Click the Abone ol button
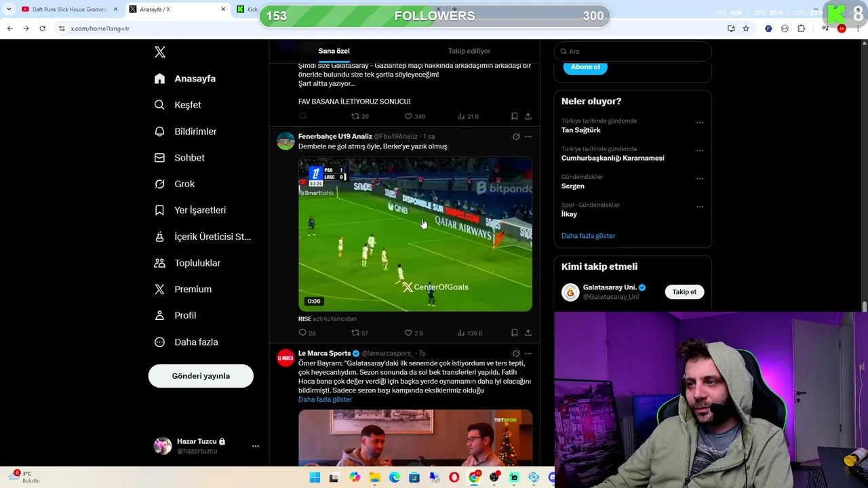The height and width of the screenshot is (488, 868). click(585, 67)
